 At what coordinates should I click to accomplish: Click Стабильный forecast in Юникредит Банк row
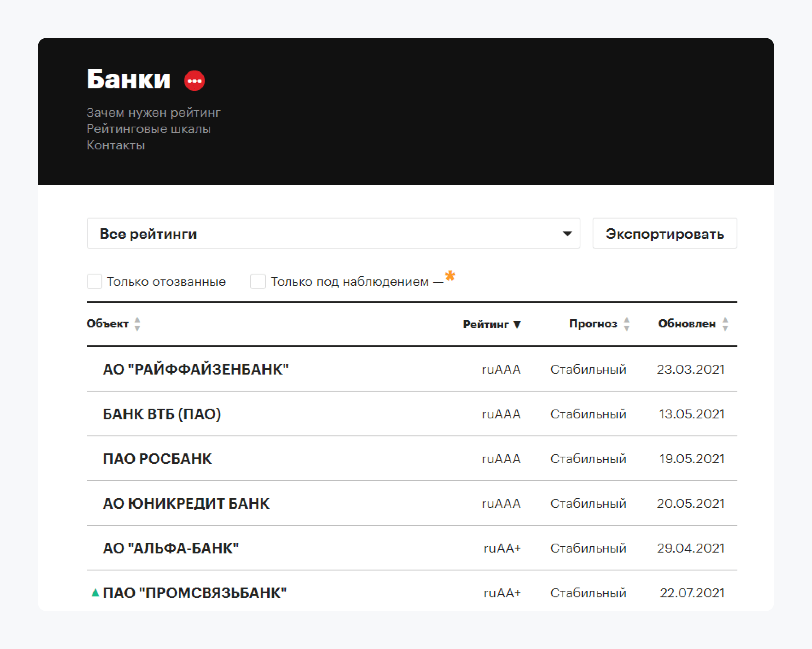tap(589, 503)
